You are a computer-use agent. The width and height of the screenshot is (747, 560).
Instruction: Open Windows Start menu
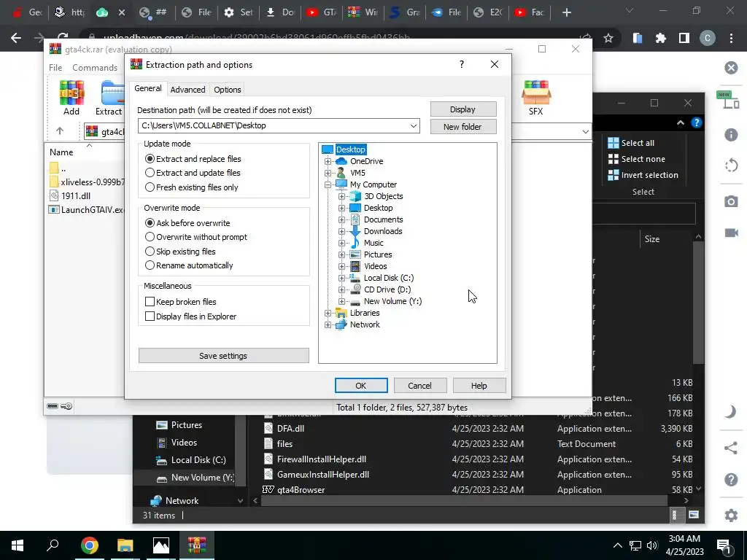[x=18, y=545]
